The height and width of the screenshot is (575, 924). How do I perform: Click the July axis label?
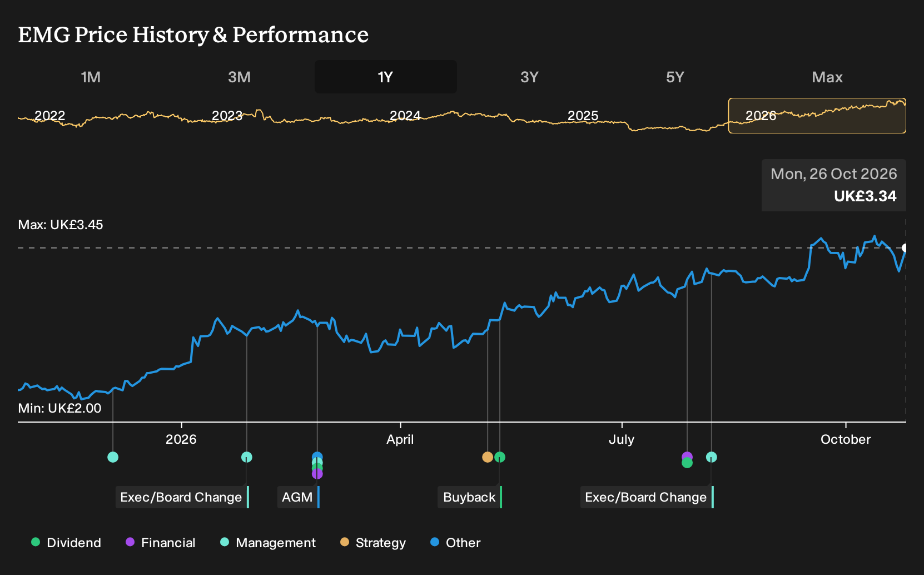click(x=622, y=439)
